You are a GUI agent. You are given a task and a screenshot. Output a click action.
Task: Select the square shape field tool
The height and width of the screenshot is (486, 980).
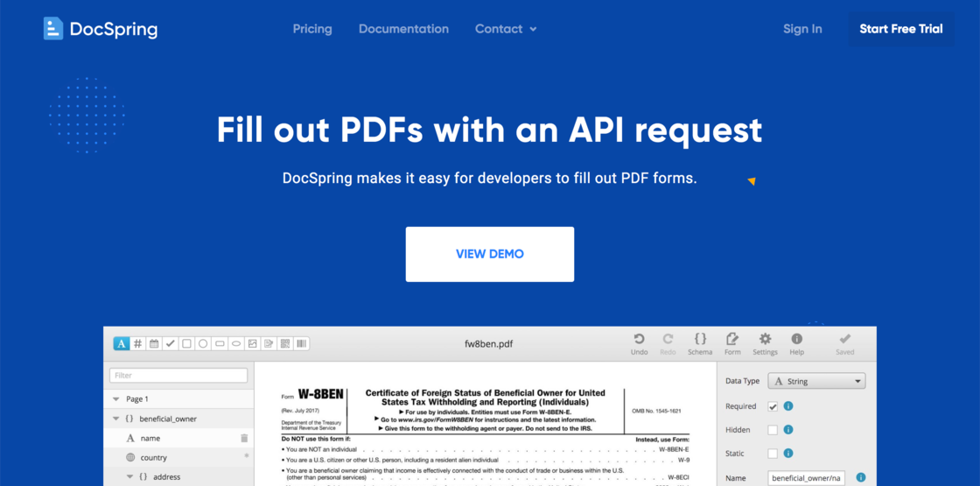[x=186, y=343]
